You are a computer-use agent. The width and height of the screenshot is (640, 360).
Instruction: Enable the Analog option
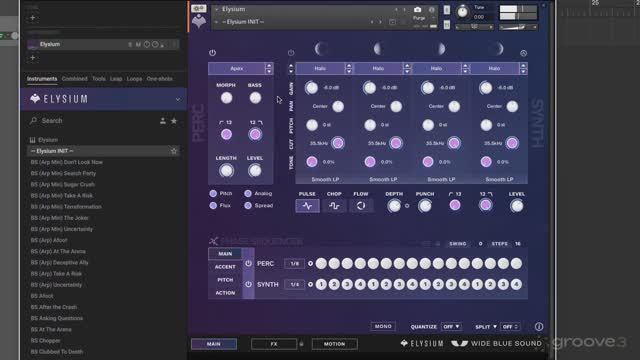(x=248, y=193)
